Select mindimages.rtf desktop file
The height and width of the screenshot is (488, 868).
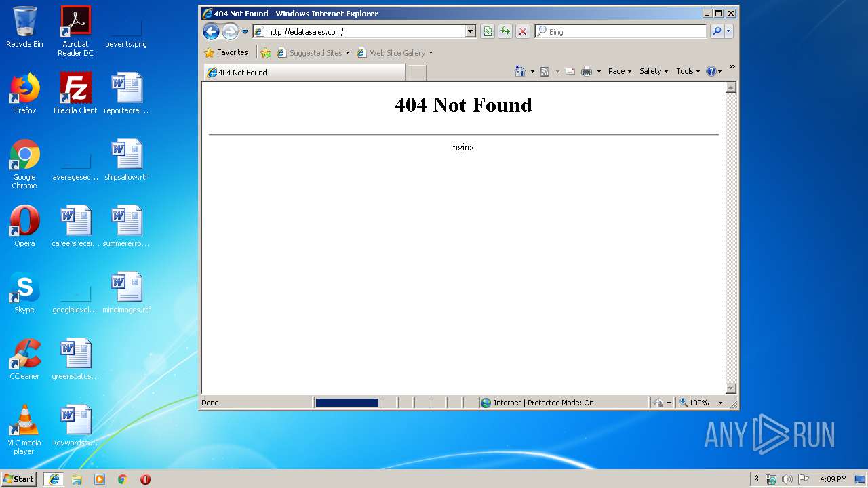coord(126,293)
